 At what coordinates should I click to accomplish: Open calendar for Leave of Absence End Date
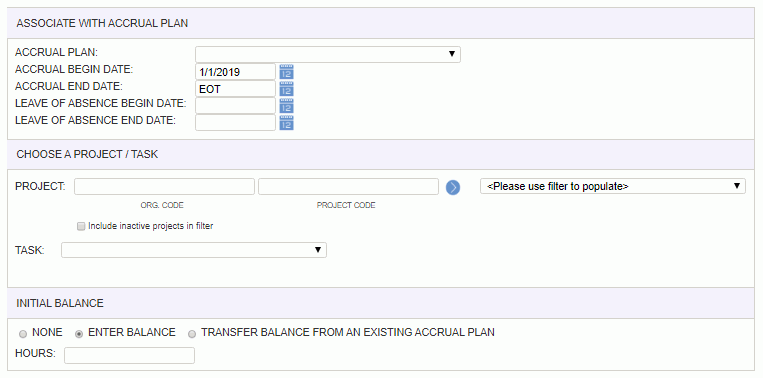click(287, 123)
